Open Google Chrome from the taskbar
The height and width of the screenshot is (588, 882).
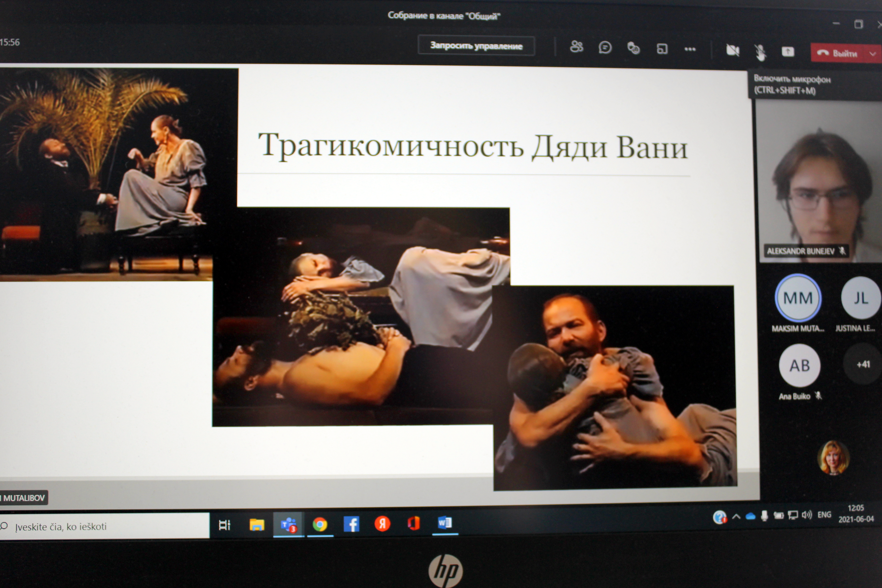coord(320,524)
